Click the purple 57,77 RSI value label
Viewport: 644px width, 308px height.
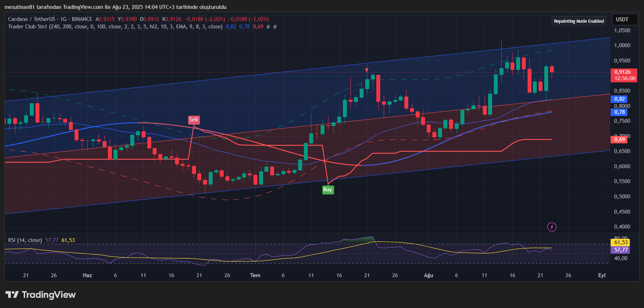pyautogui.click(x=621, y=250)
